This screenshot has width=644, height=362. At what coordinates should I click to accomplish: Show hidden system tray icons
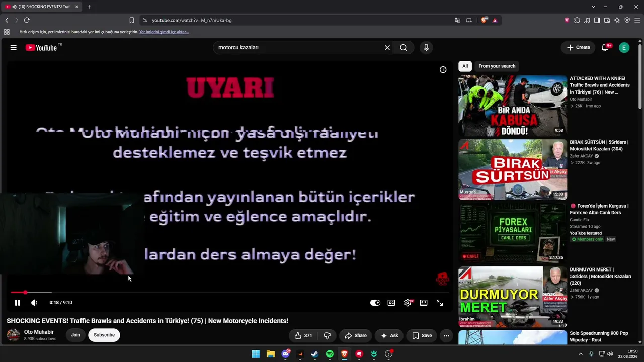click(x=580, y=354)
